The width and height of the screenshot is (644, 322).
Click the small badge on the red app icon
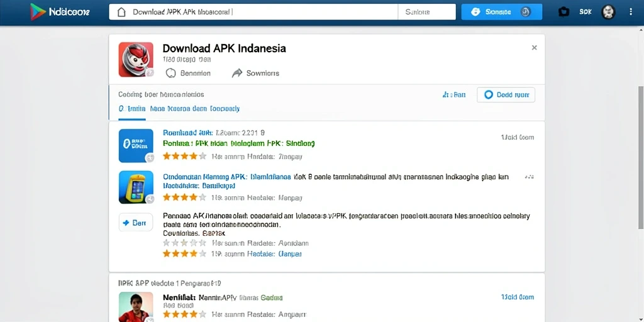click(x=150, y=73)
